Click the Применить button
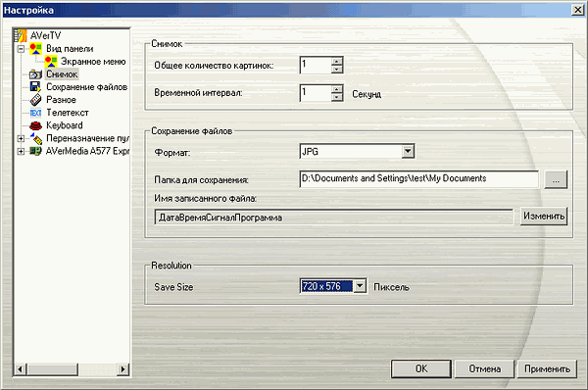 point(547,369)
